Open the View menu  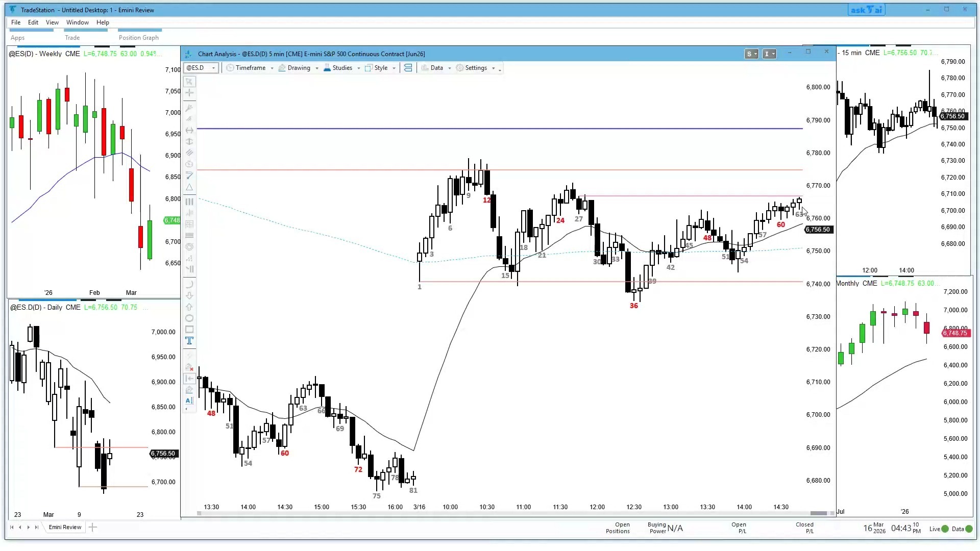[52, 22]
